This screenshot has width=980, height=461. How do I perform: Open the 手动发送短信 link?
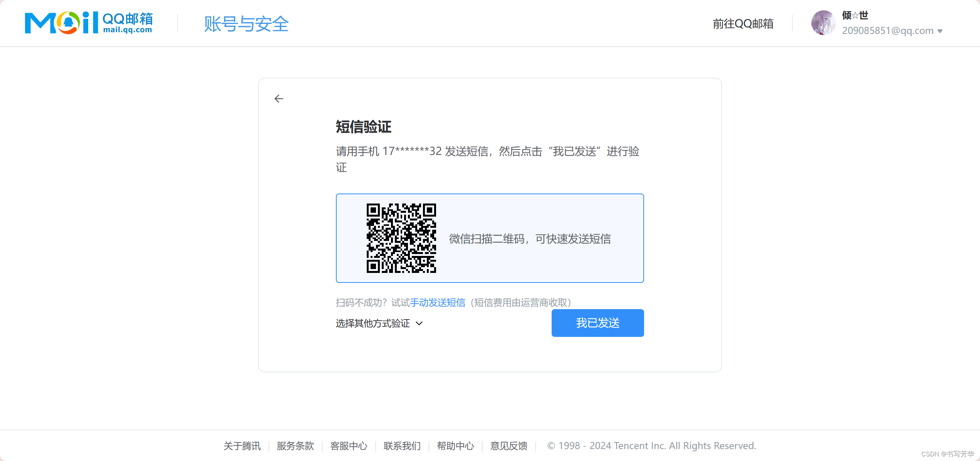click(x=438, y=303)
